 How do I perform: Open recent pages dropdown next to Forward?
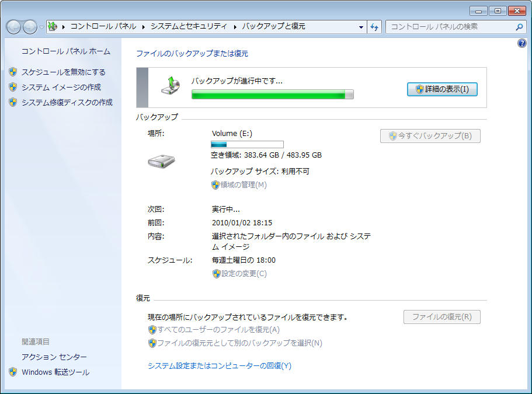[41, 27]
